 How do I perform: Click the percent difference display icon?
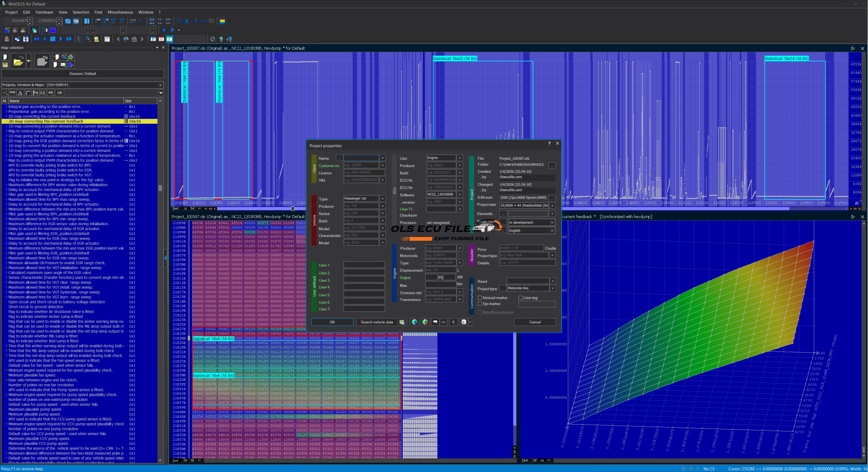click(x=179, y=21)
